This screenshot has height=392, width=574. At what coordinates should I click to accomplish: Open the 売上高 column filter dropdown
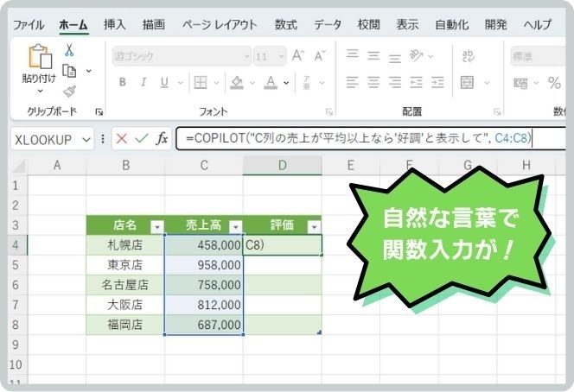[x=234, y=226]
